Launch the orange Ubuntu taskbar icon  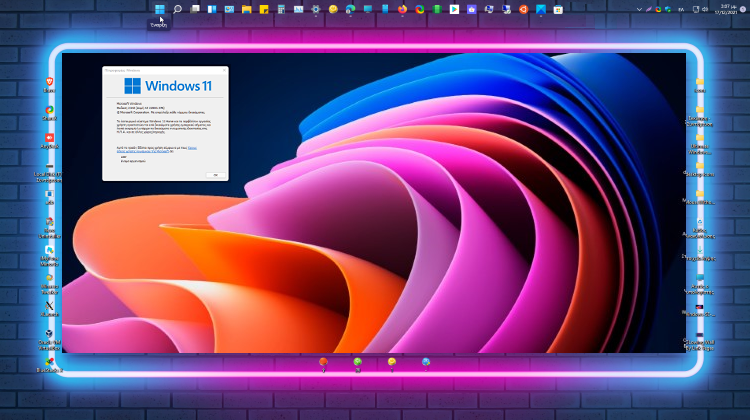point(523,9)
